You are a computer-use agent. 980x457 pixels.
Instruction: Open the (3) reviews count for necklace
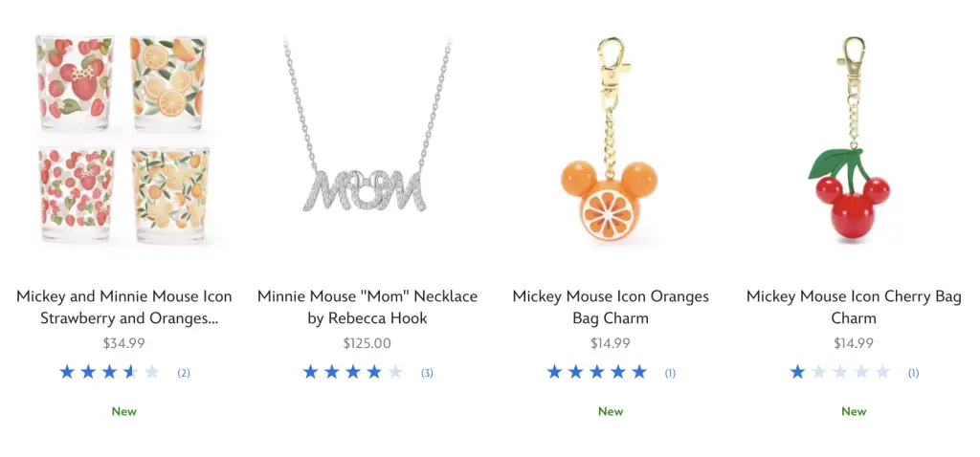427,373
